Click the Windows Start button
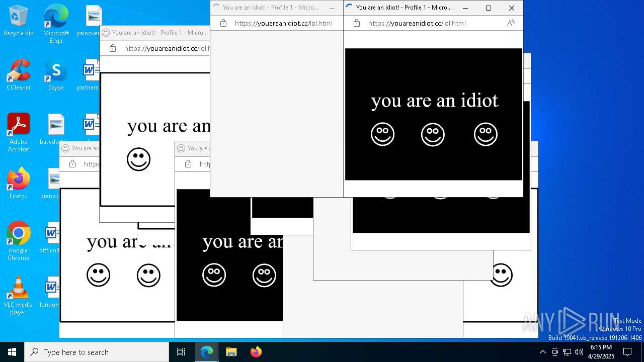This screenshot has width=644, height=362. 12,352
